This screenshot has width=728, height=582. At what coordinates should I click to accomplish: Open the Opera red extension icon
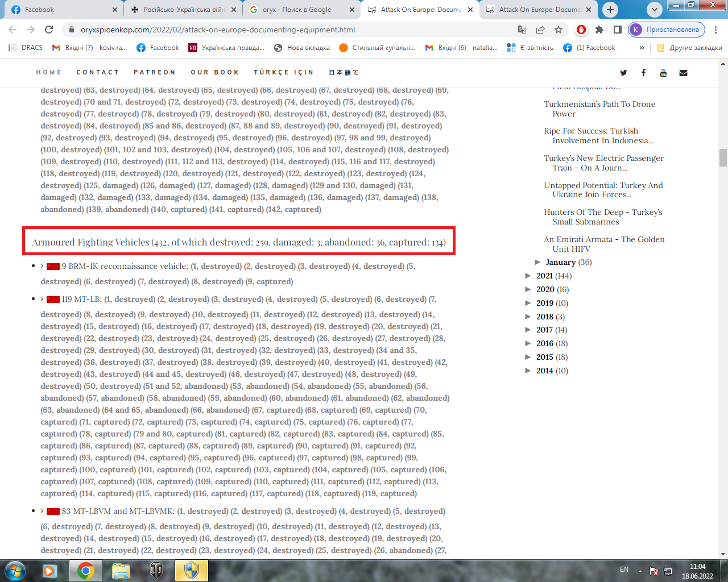tap(581, 30)
